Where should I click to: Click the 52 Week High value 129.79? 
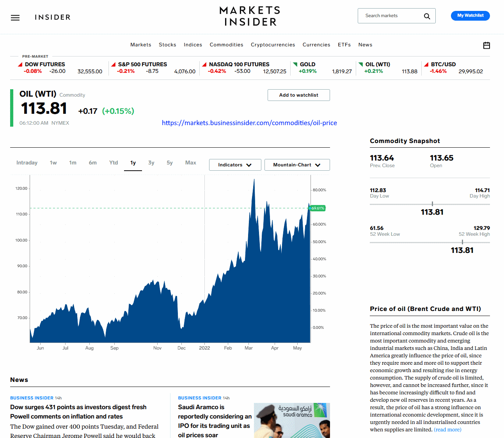click(482, 228)
